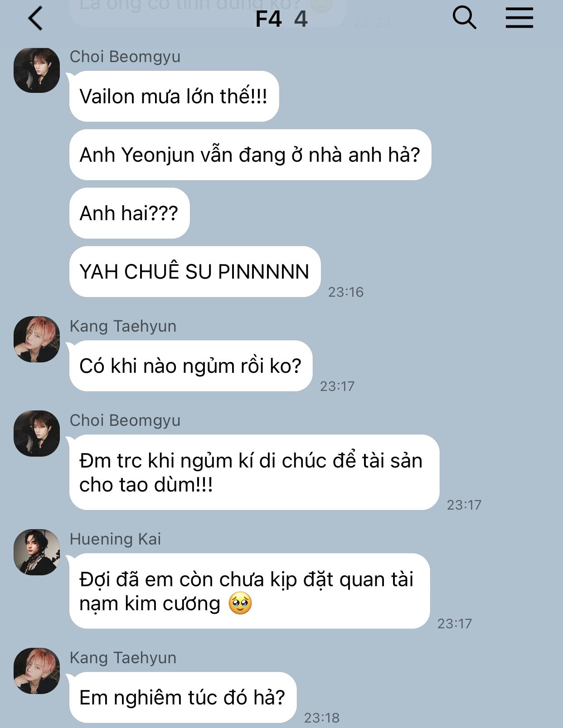Tap Kang Taehyun's avatar near the bottom

(37, 671)
